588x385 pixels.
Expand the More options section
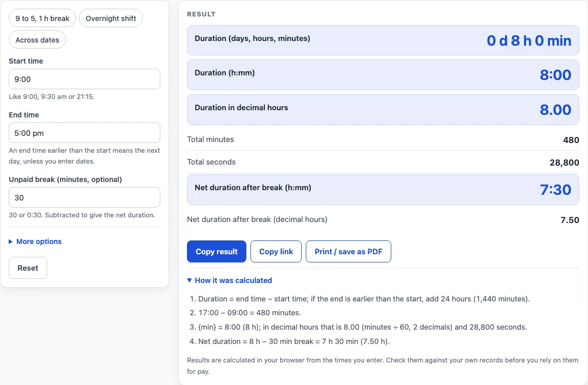point(35,241)
